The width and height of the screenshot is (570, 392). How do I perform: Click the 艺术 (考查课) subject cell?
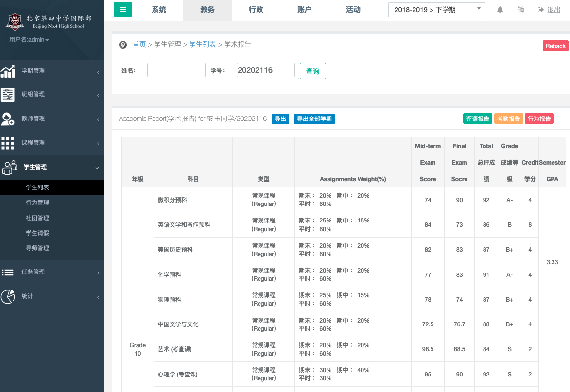[193, 349]
